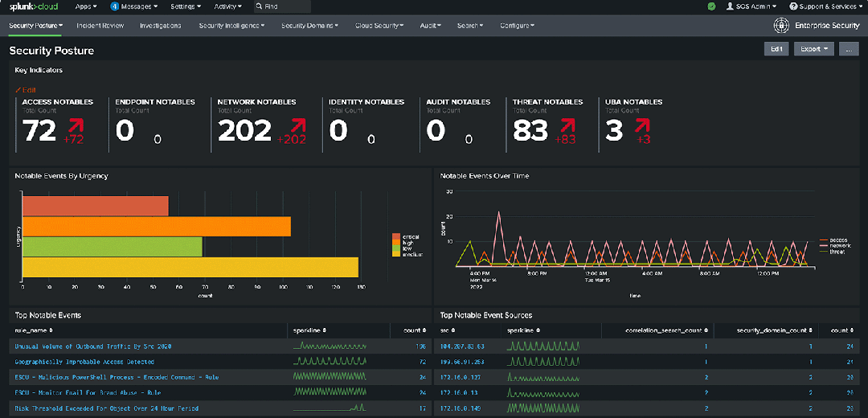Go to Incident Review tab
The width and height of the screenshot is (868, 418).
100,26
